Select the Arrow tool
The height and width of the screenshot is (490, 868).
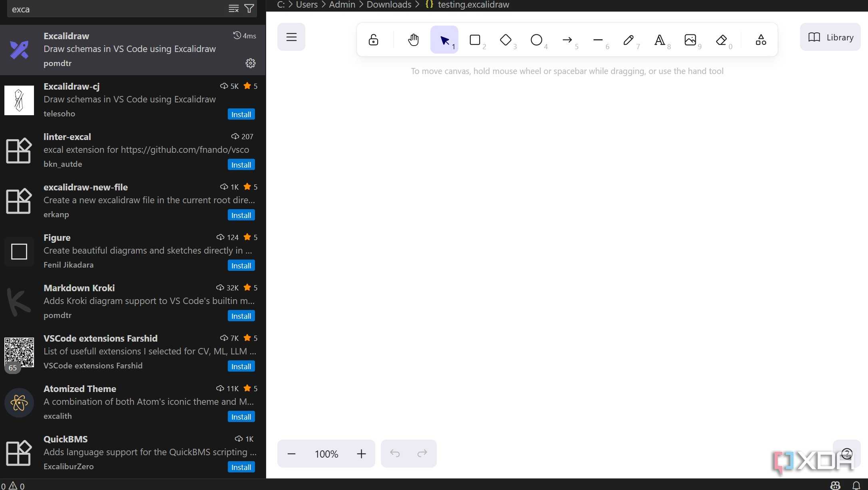(x=567, y=40)
